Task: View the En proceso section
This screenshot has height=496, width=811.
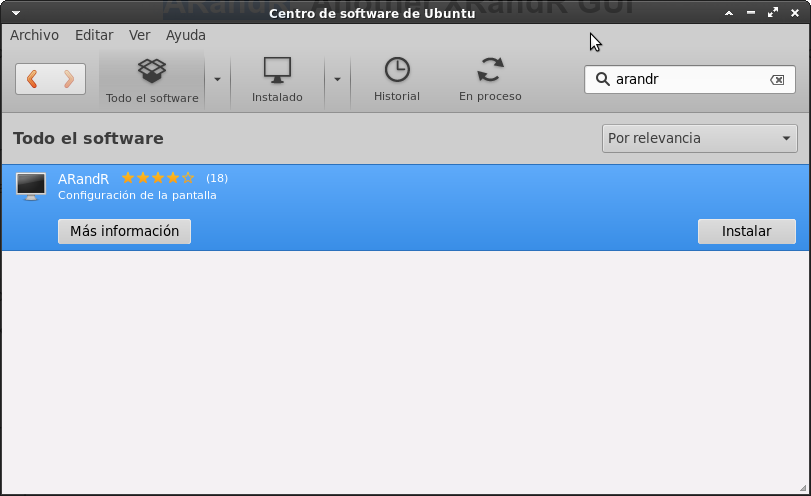Action: 490,80
